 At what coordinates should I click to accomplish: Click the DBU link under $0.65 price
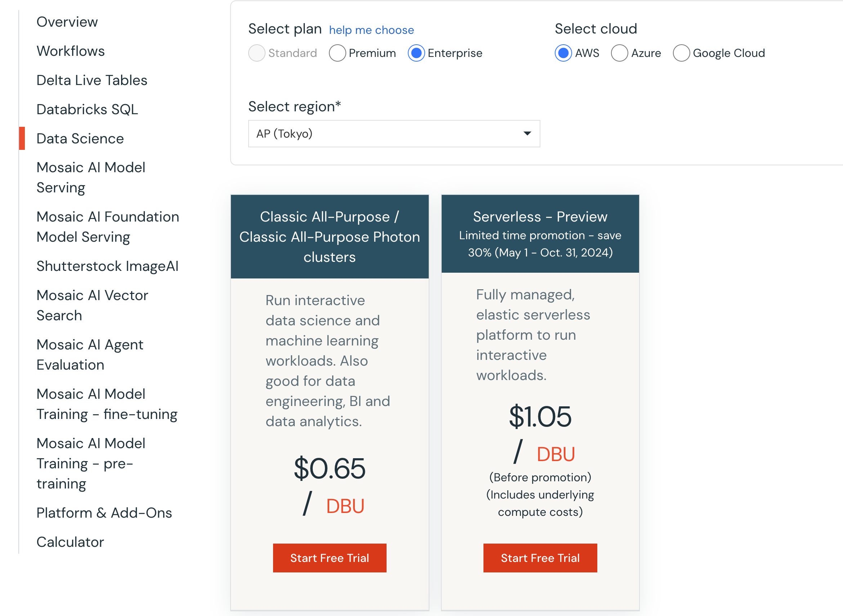click(x=345, y=506)
